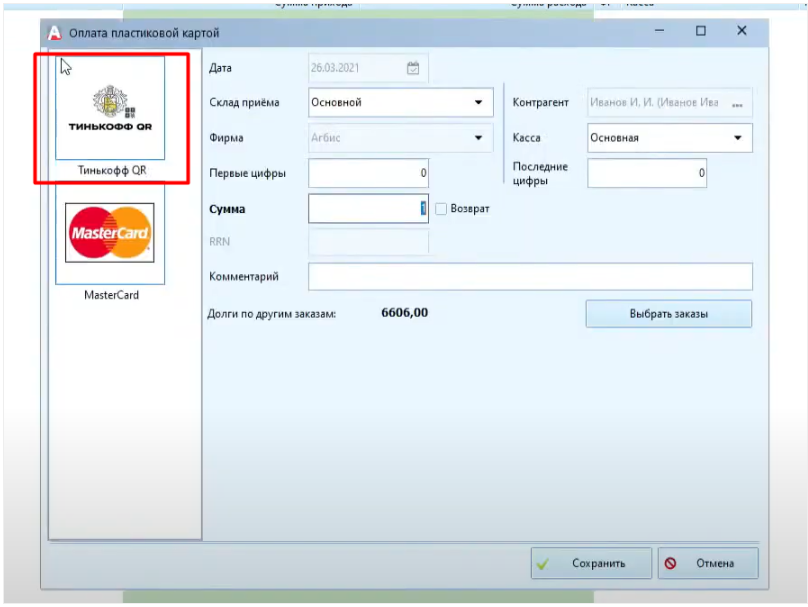808x607 pixels.
Task: Click the Сохранить button
Action: pos(591,563)
